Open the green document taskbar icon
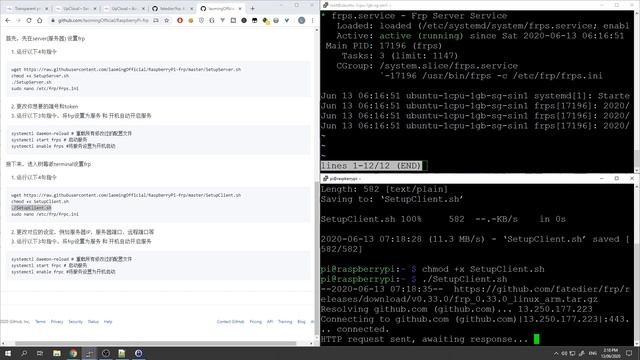Screen dimensions: 640x360 click(x=122, y=353)
